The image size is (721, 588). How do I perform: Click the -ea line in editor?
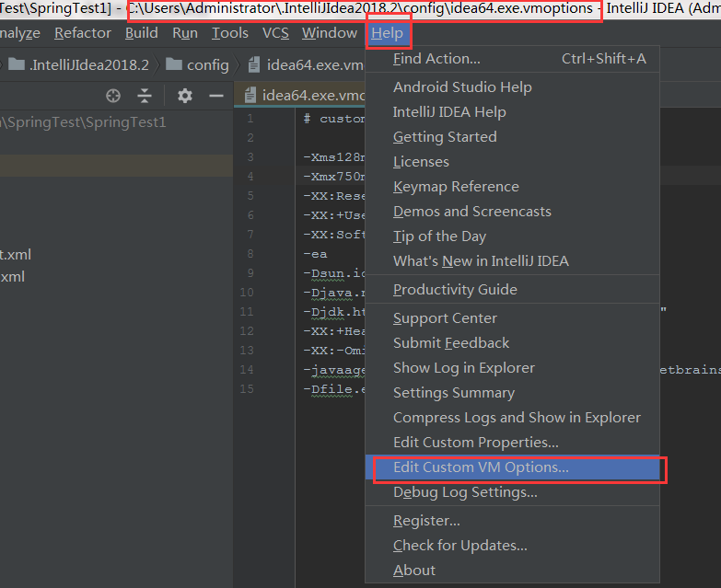pyautogui.click(x=315, y=254)
